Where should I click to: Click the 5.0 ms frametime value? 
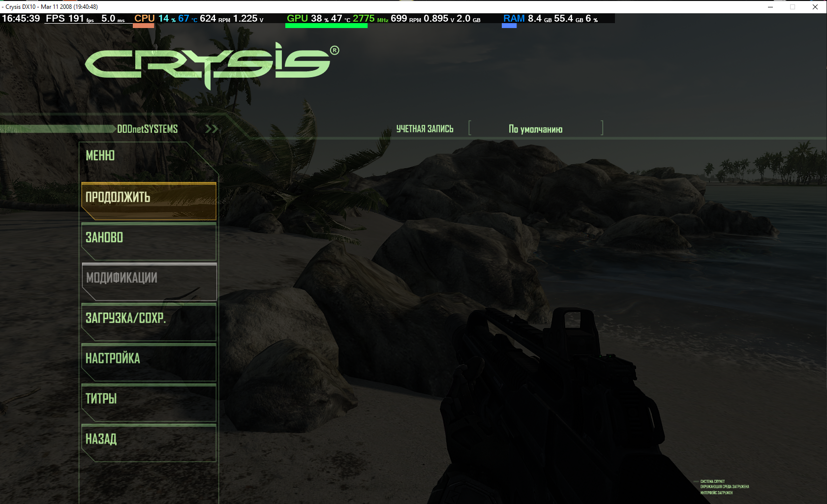point(113,19)
